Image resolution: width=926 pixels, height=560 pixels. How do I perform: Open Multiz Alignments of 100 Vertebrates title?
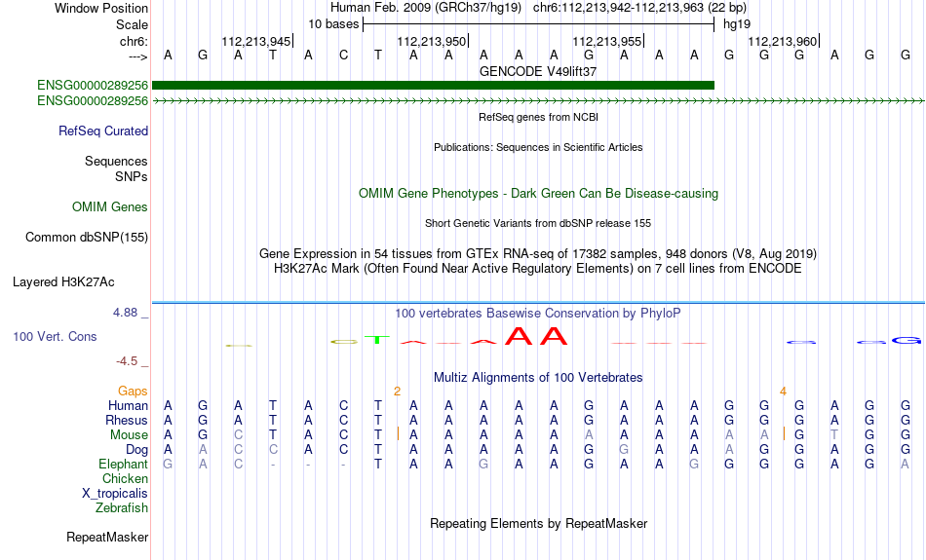pyautogui.click(x=538, y=378)
